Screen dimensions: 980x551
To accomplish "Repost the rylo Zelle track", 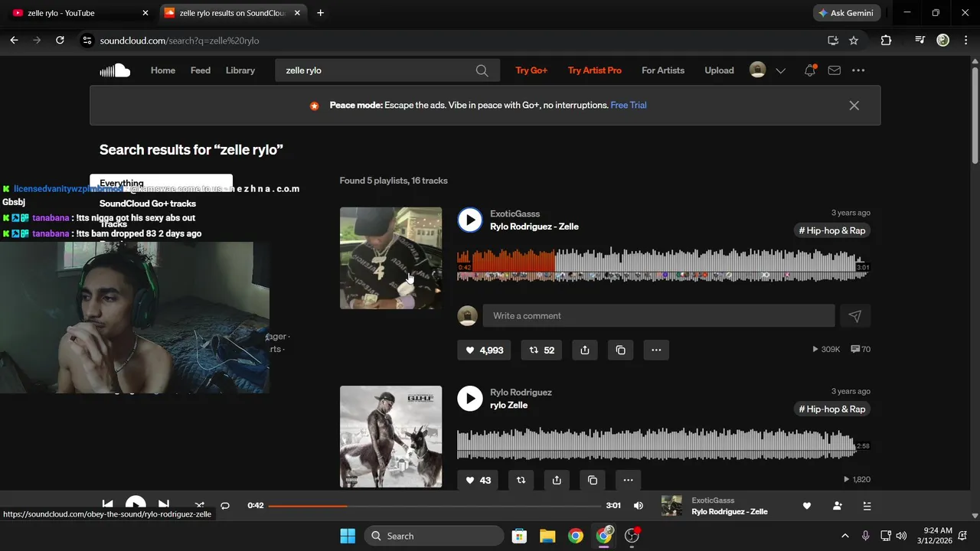I will (x=521, y=480).
